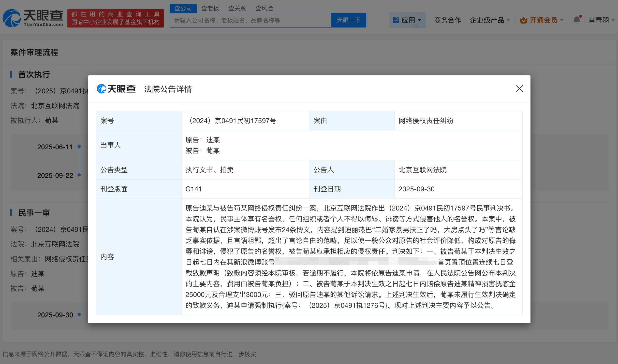618x364 pixels.
Task: Switch to the 查老板 search tab
Action: 210,8
